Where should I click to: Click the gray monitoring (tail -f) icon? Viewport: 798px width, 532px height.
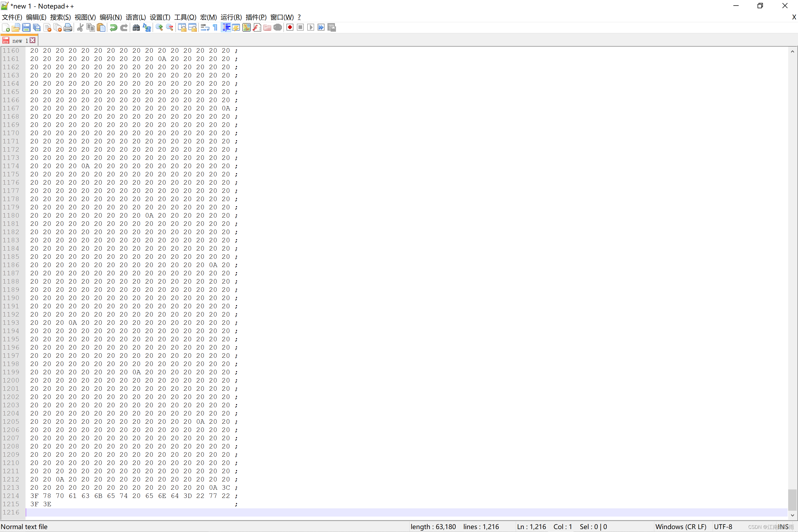point(278,27)
